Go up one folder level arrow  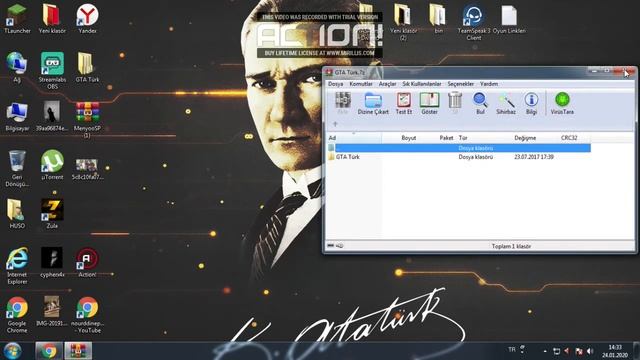tap(335, 124)
